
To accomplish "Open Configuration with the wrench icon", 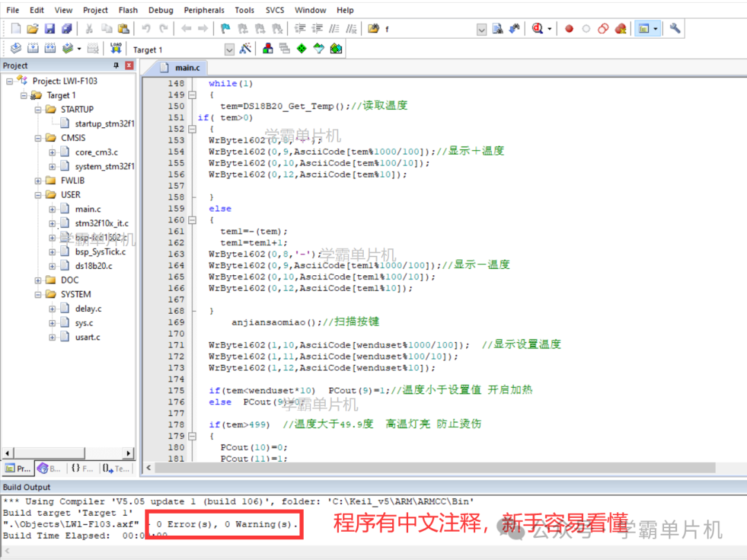I will click(x=674, y=28).
